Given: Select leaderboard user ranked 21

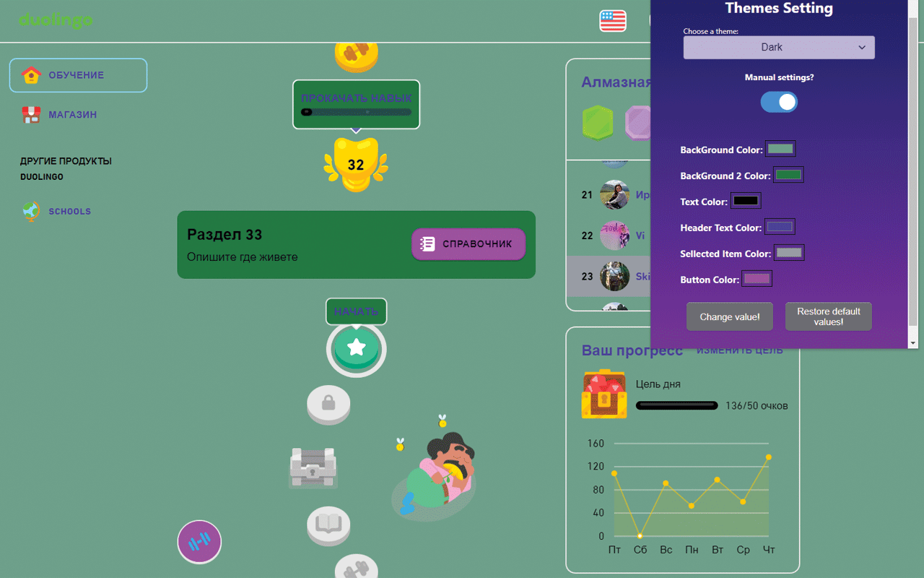Looking at the screenshot, I should (609, 195).
